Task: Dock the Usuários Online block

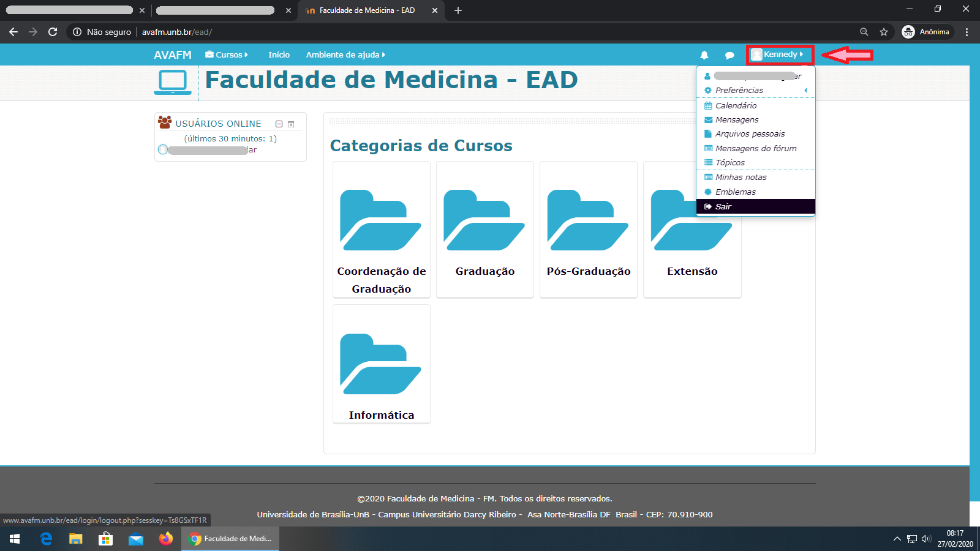Action: [x=291, y=124]
